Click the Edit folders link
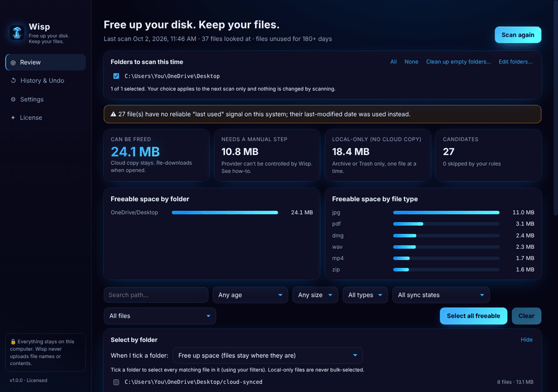This screenshot has width=558, height=392. tap(515, 61)
